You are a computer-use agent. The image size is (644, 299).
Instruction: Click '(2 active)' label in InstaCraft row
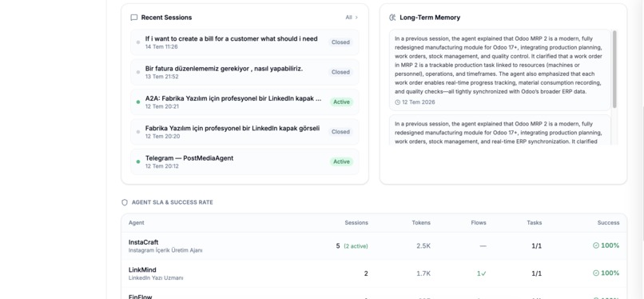pos(356,246)
